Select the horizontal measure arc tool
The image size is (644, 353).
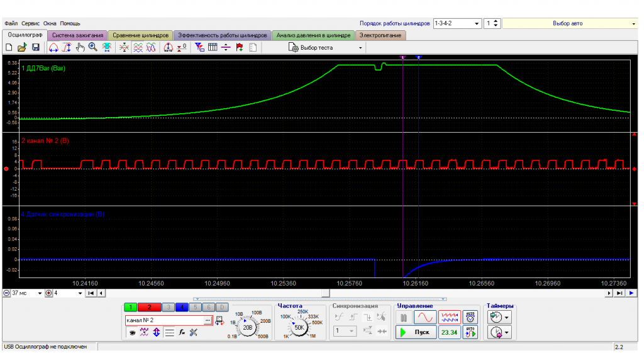[x=53, y=48]
